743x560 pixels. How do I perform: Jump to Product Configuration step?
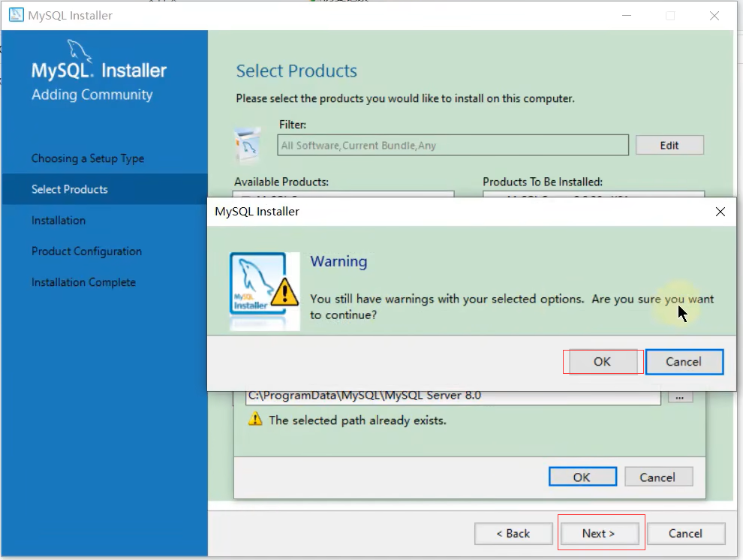[x=86, y=251]
